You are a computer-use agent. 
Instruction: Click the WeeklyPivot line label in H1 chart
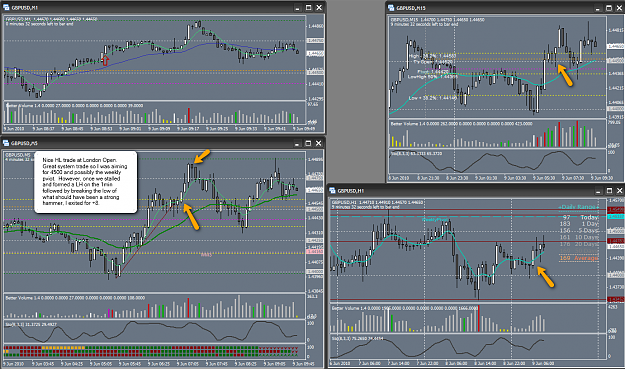434,220
